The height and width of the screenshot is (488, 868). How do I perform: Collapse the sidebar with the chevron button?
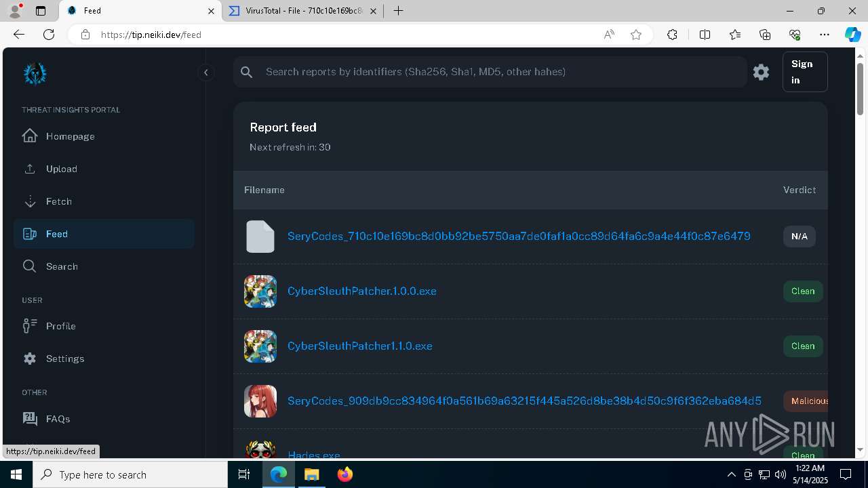coord(205,73)
